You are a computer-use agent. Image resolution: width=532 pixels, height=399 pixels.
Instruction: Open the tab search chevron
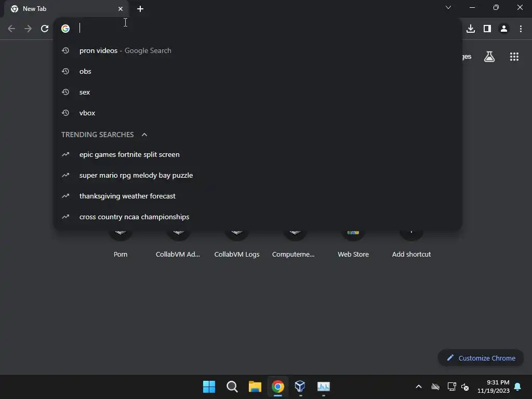(x=448, y=7)
